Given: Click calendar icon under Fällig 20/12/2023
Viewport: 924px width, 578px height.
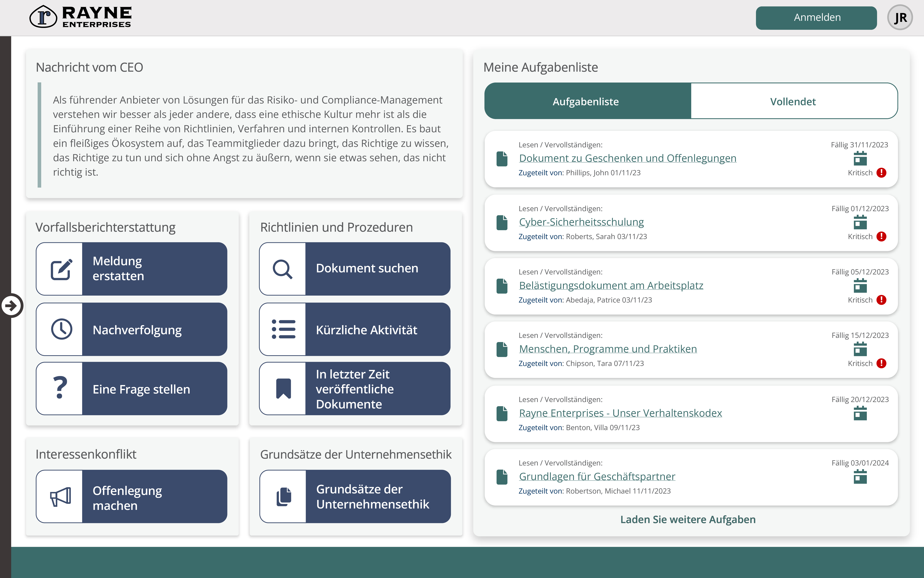Looking at the screenshot, I should tap(860, 413).
